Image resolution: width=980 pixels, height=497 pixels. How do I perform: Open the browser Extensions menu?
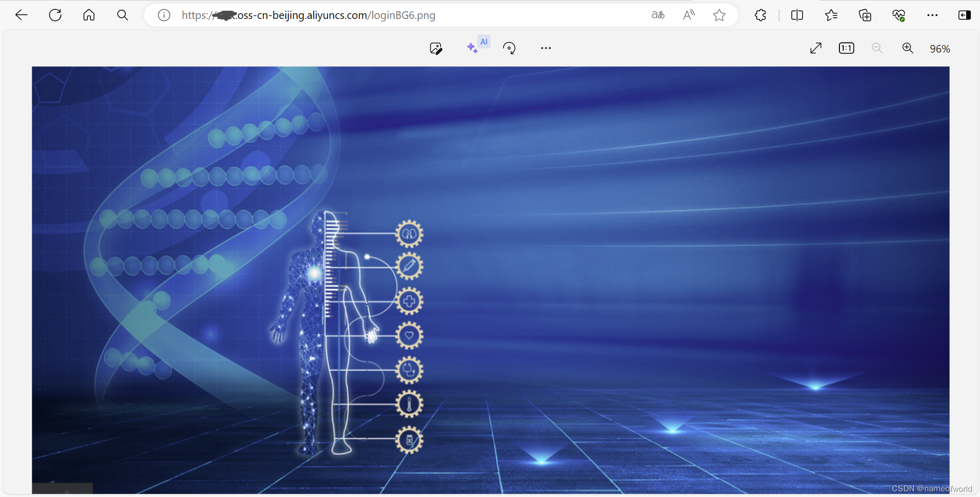point(761,15)
